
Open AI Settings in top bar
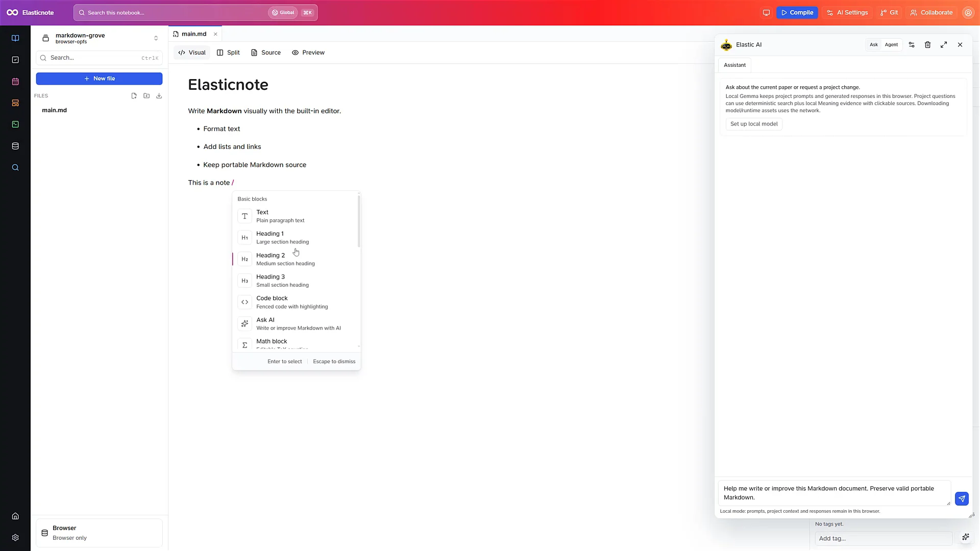847,13
